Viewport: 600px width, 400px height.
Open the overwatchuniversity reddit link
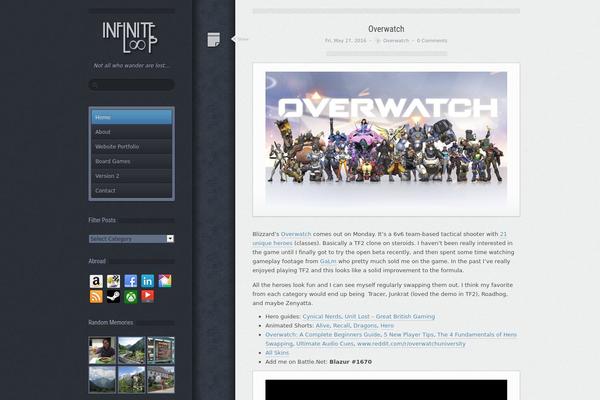click(x=411, y=344)
